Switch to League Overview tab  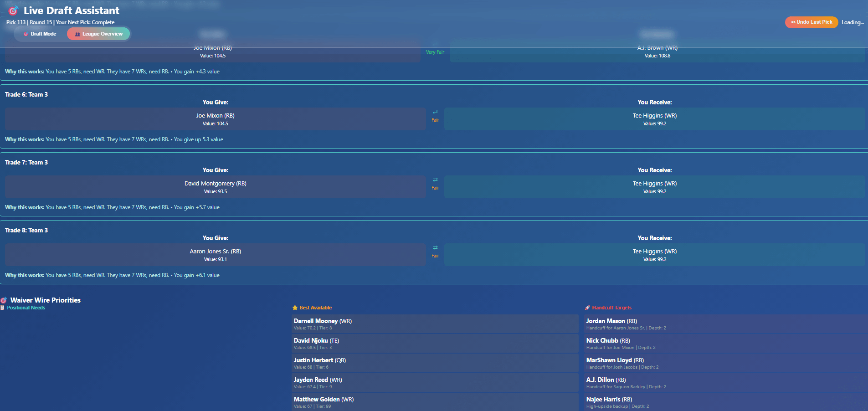click(x=98, y=34)
